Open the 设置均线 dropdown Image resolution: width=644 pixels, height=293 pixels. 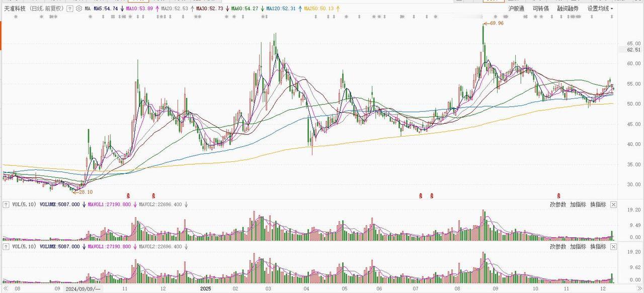[600, 9]
